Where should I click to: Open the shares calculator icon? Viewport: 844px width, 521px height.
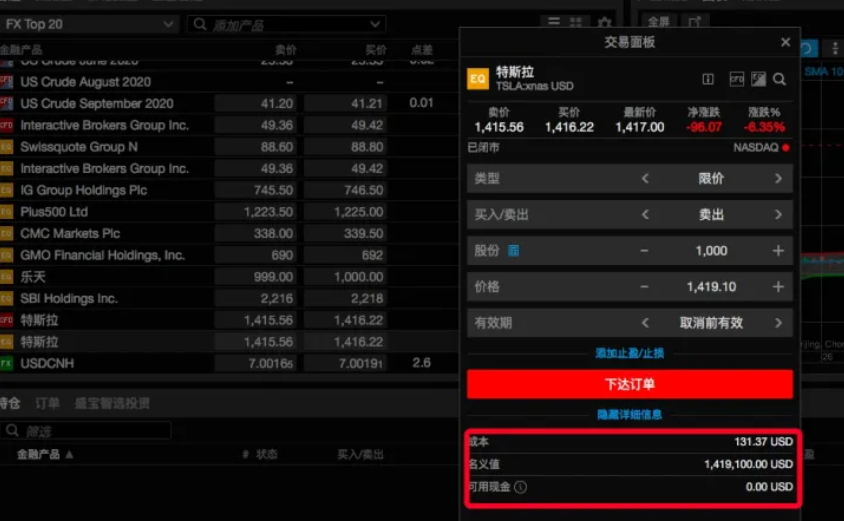[514, 251]
